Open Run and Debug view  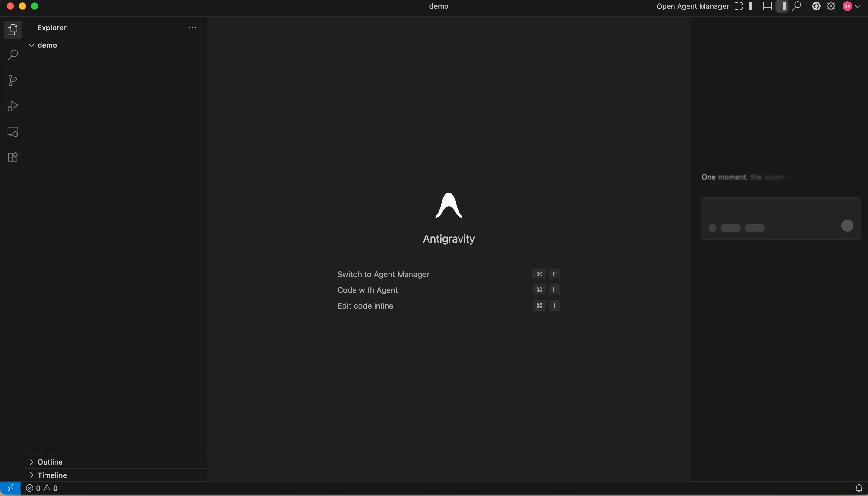click(x=13, y=106)
